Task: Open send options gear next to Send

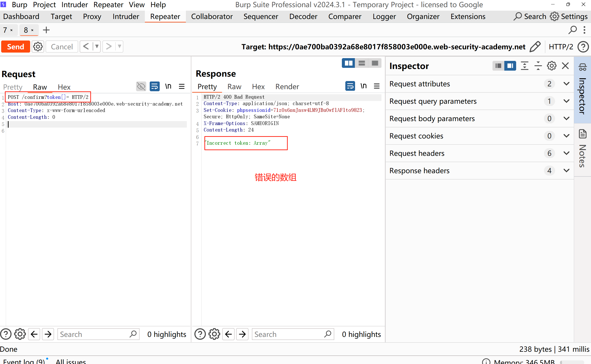Action: (38, 47)
